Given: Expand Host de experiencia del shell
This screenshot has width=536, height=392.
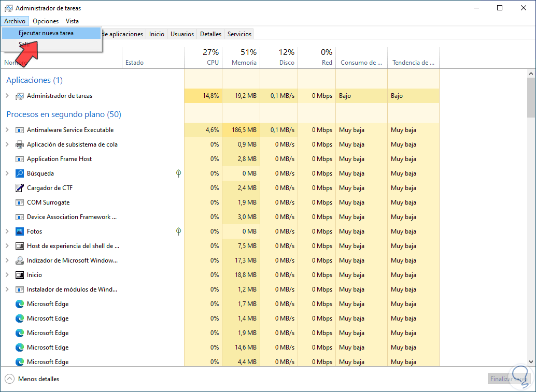Looking at the screenshot, I should pyautogui.click(x=7, y=246).
